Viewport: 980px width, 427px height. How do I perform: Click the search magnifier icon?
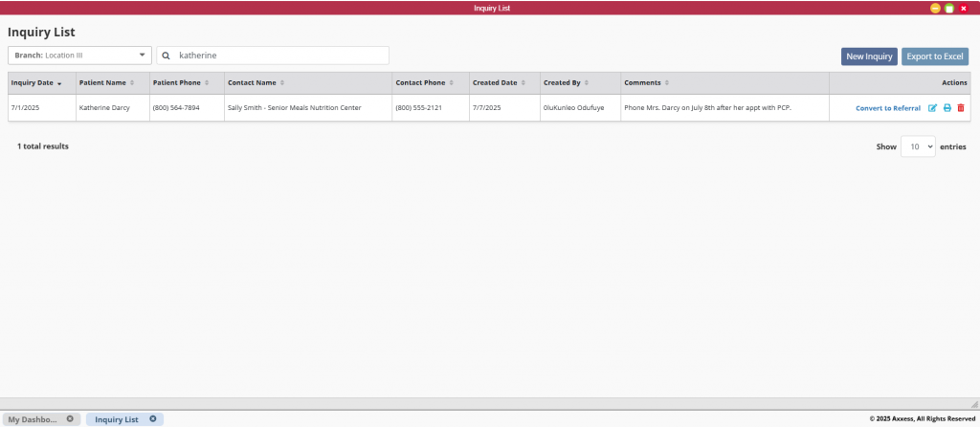coord(167,56)
